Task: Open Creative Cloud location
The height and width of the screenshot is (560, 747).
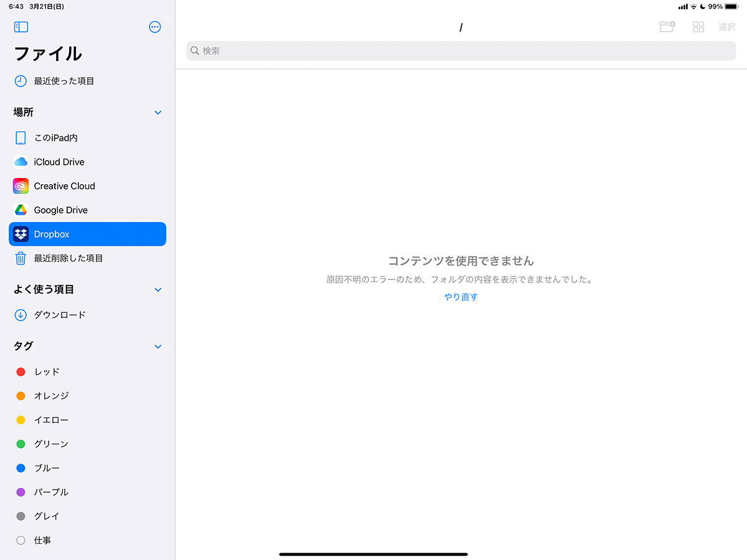Action: coord(64,186)
